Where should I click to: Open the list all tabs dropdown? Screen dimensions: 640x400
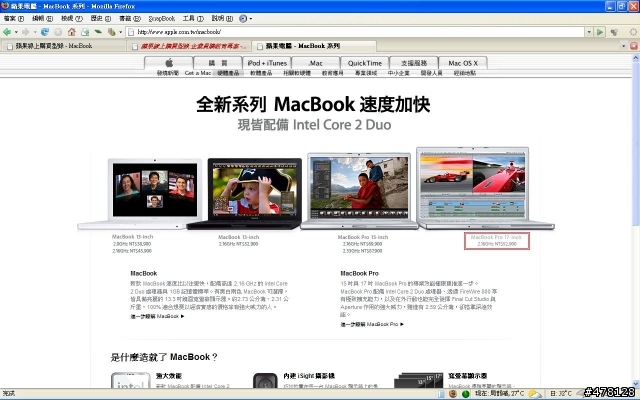pyautogui.click(x=623, y=46)
